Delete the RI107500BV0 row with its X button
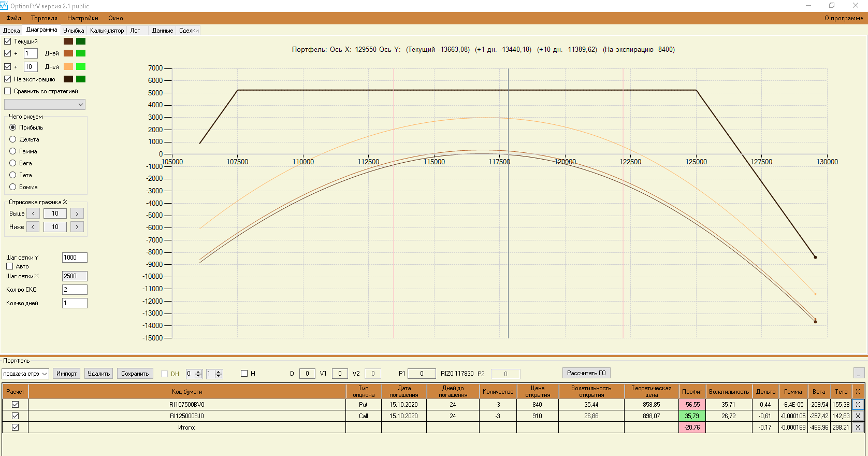This screenshot has height=456, width=868. point(858,405)
